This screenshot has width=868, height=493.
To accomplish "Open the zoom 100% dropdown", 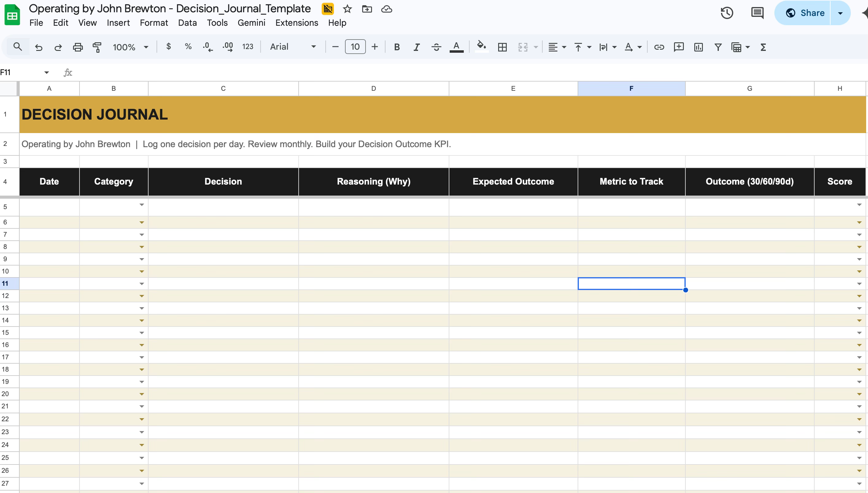I will [x=130, y=47].
